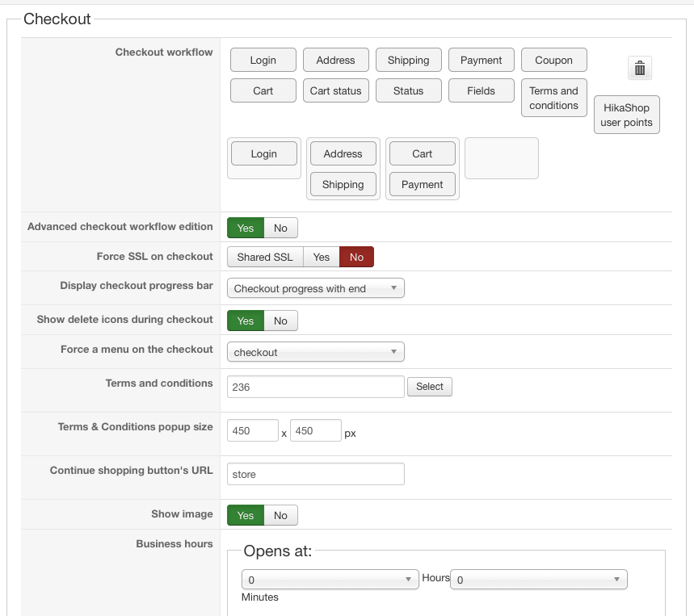
Task: Click the Continue shopping button's URL field
Action: tap(315, 474)
